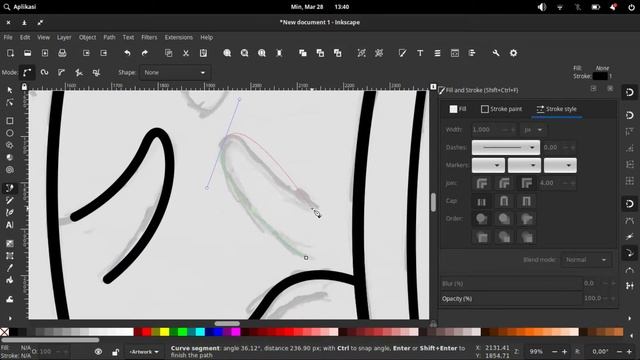Open the Filters menu
The width and height of the screenshot is (640, 360).
click(149, 37)
